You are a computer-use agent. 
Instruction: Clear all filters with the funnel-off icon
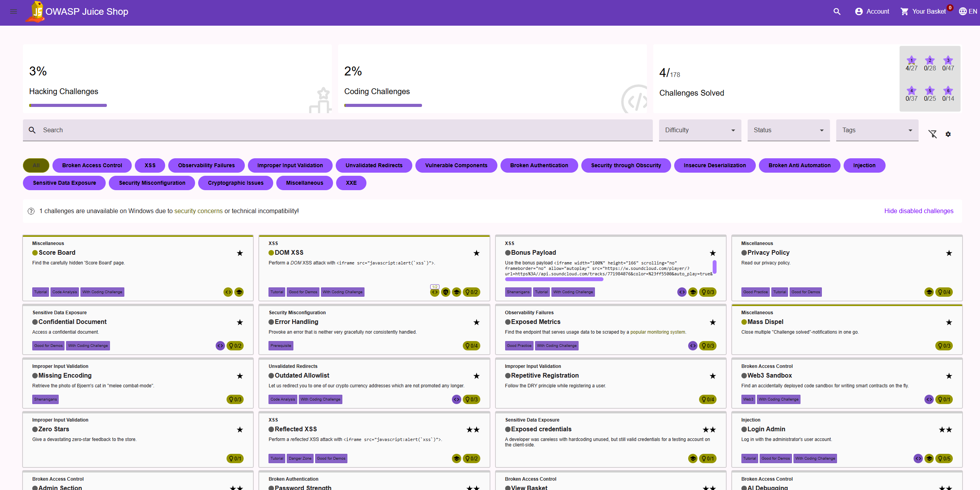[933, 134]
